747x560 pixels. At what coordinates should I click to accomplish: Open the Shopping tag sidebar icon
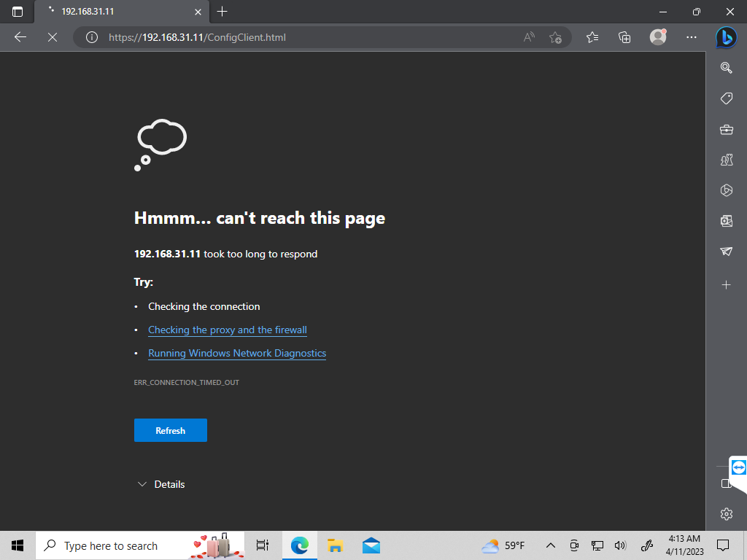[x=726, y=98]
